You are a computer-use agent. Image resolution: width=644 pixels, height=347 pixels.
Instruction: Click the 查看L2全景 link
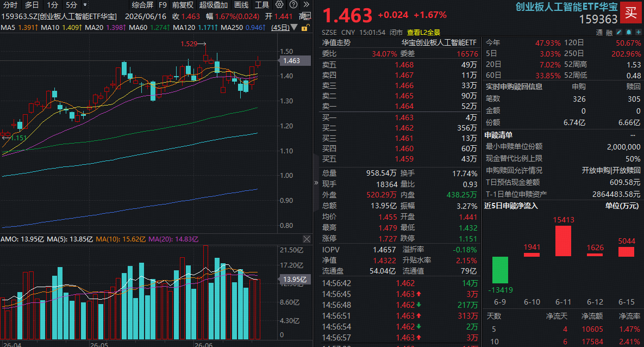[x=423, y=32]
